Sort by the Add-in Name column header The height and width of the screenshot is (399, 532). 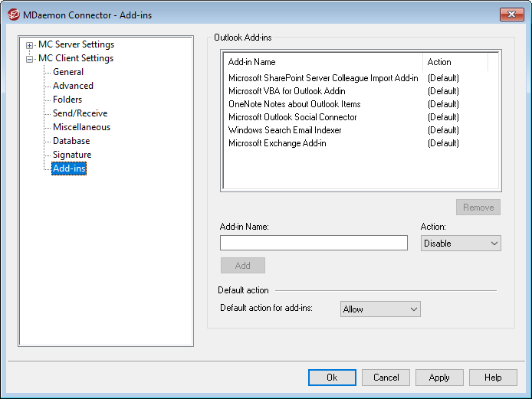(x=322, y=62)
